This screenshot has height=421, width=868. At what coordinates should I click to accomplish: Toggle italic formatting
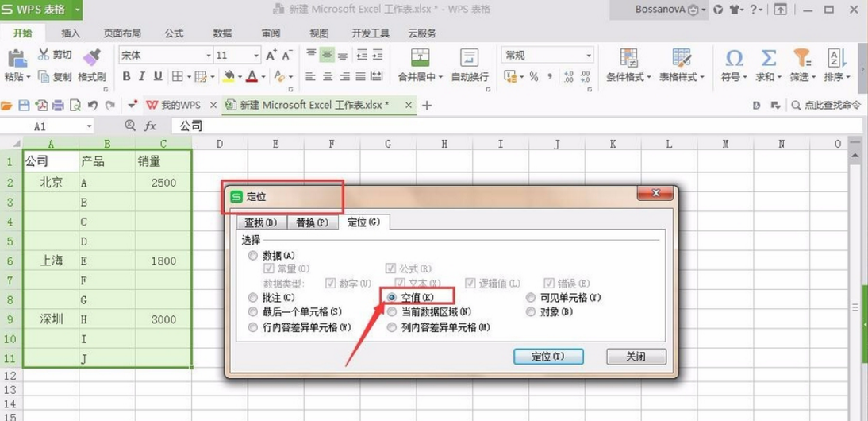pos(142,76)
